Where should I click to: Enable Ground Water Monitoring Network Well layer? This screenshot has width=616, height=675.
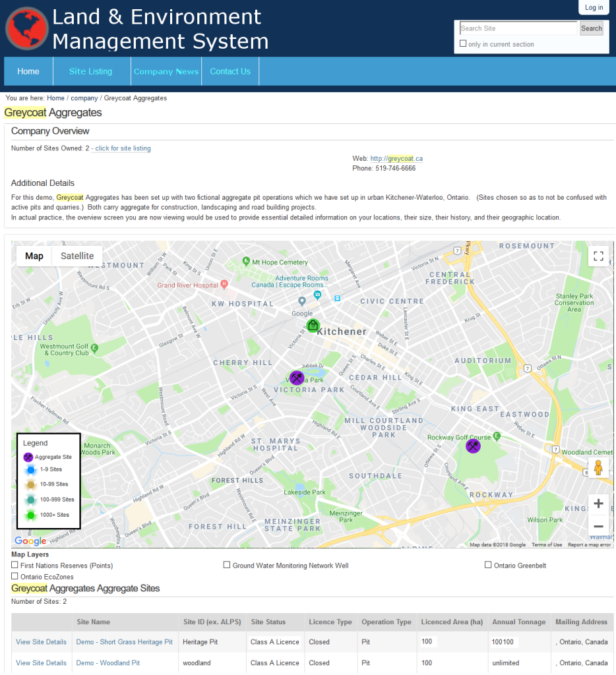pos(227,565)
